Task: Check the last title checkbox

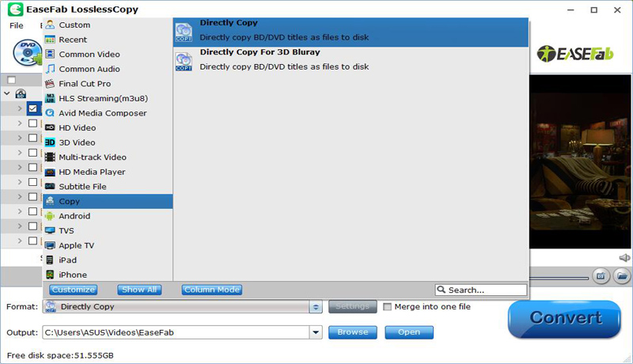Action: 32,241
